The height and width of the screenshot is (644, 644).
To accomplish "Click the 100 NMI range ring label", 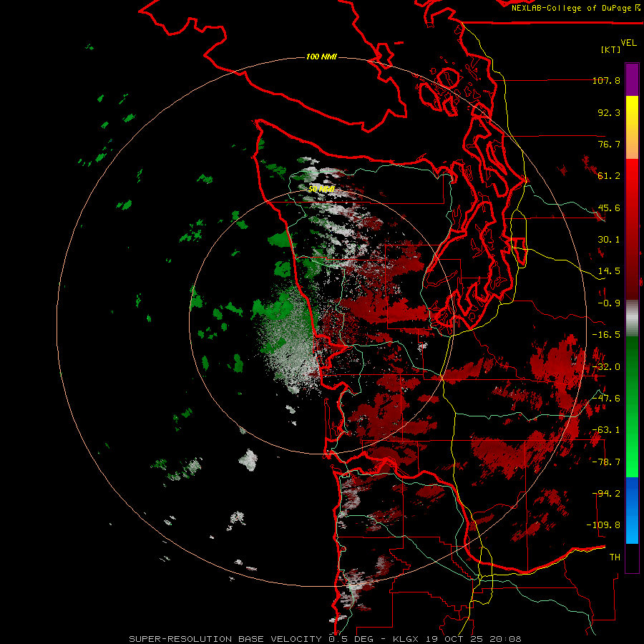I will pos(321,57).
